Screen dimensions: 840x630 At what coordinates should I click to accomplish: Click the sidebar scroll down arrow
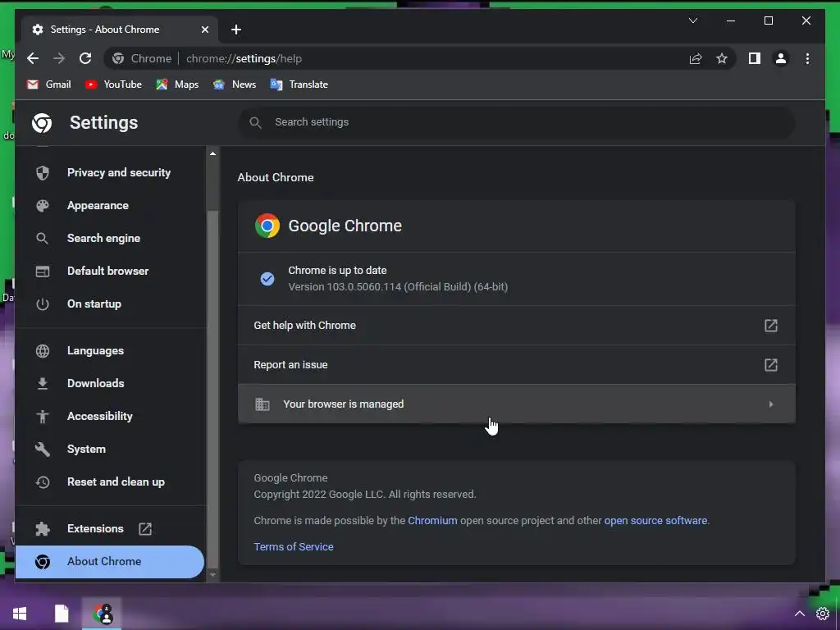212,575
